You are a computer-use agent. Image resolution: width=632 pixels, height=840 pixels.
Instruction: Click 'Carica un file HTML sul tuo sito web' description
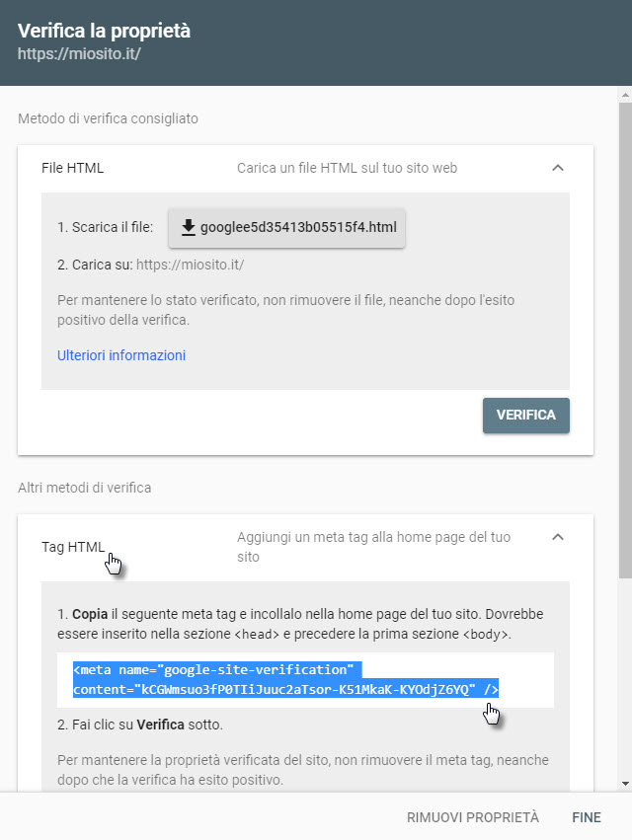tap(347, 168)
